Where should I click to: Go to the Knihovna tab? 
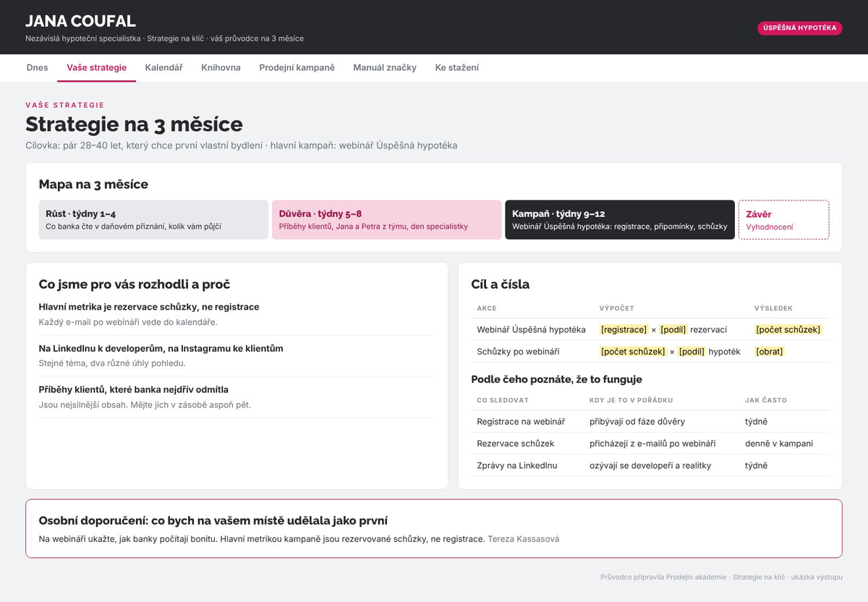point(221,68)
